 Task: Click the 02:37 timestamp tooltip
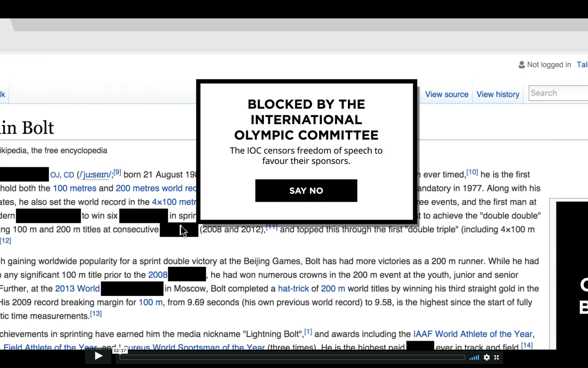point(120,351)
